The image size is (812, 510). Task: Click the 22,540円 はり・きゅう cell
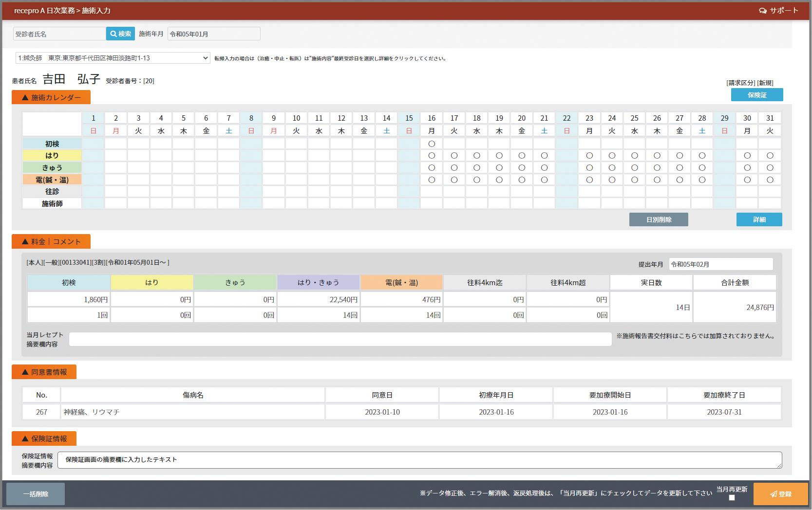[x=319, y=300]
